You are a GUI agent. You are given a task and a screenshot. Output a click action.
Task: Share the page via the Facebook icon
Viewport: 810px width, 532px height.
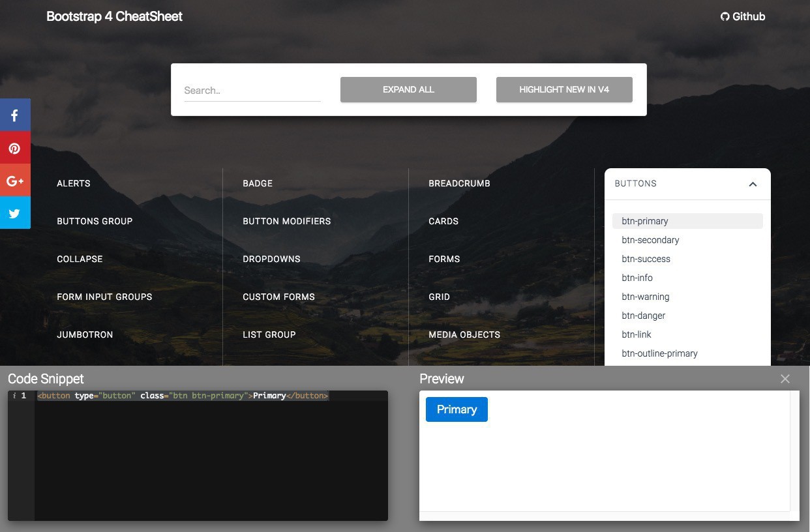click(15, 115)
